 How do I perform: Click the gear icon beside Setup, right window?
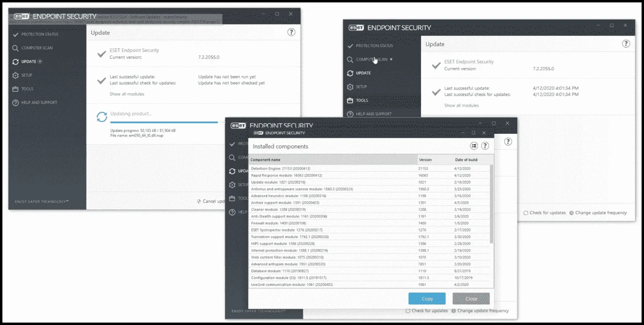(x=350, y=87)
